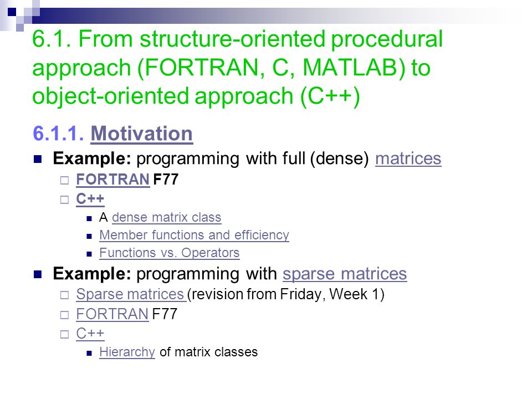Open the Sparse matrices revision link
The height and width of the screenshot is (399, 532).
[131, 294]
